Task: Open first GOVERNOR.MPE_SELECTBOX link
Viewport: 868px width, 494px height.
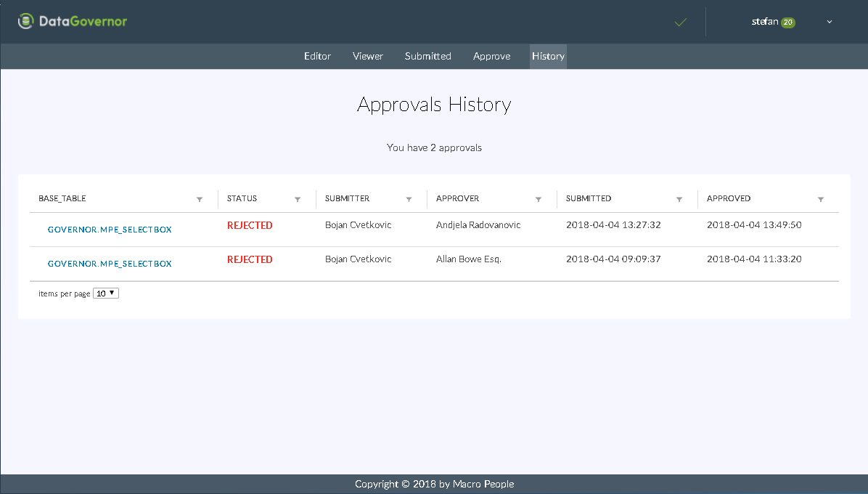Action: 110,230
